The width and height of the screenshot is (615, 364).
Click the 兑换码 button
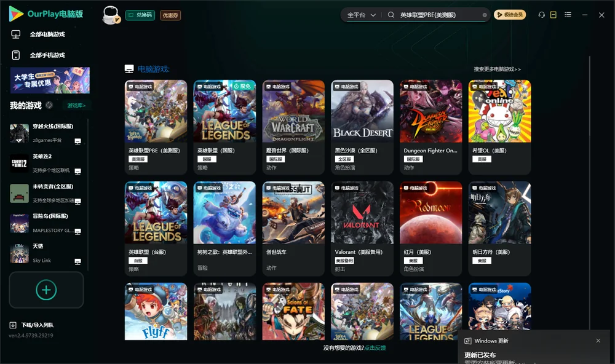coord(140,15)
